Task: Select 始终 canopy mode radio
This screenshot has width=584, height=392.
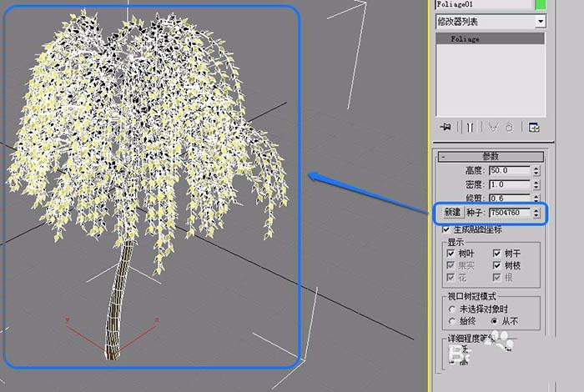Action: [x=452, y=321]
